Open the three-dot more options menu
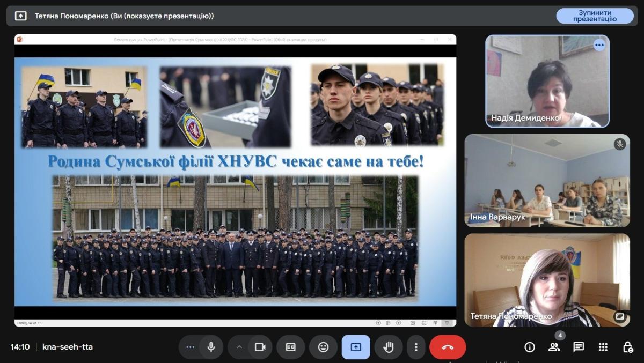The image size is (644, 363). click(x=416, y=347)
